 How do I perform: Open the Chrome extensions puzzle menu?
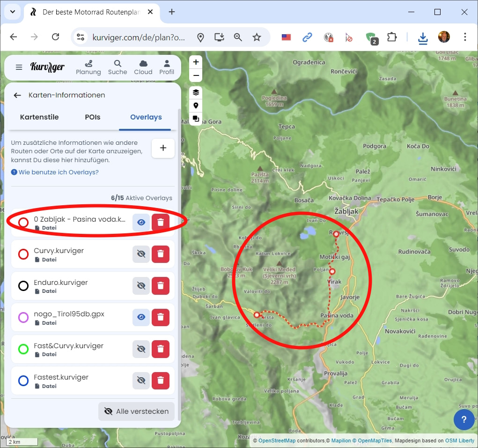pos(391,37)
